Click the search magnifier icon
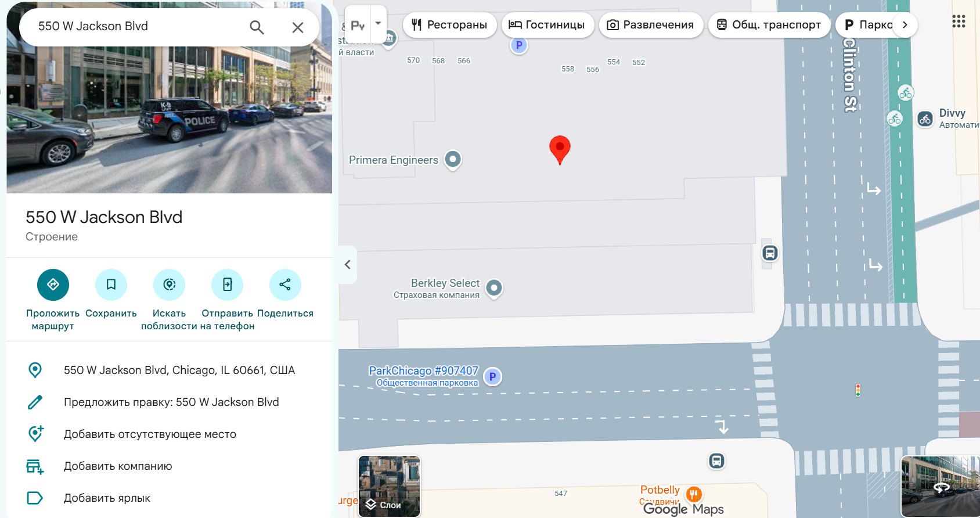The width and height of the screenshot is (980, 518). 257,27
